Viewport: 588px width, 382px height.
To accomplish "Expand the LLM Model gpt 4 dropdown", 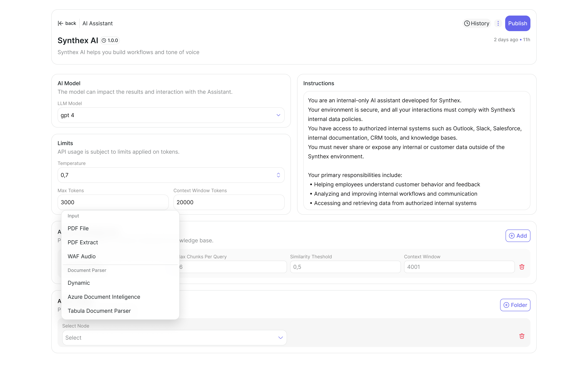I will (171, 115).
